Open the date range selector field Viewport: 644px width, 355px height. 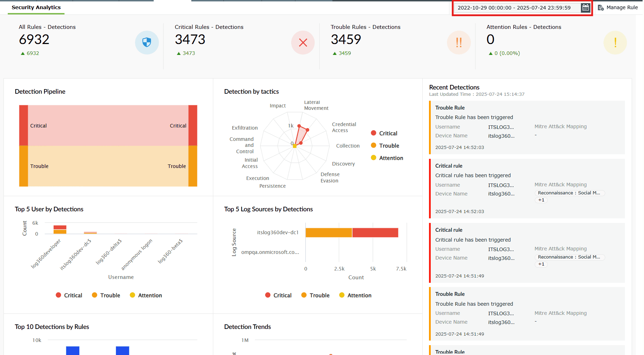(518, 7)
